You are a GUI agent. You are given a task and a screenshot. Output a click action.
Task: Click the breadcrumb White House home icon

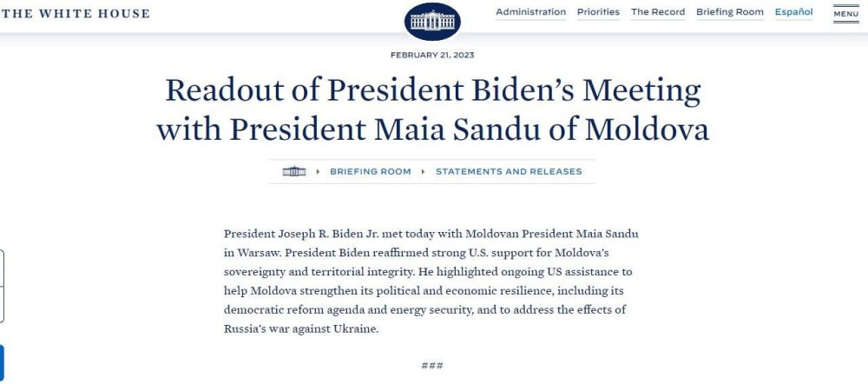294,172
